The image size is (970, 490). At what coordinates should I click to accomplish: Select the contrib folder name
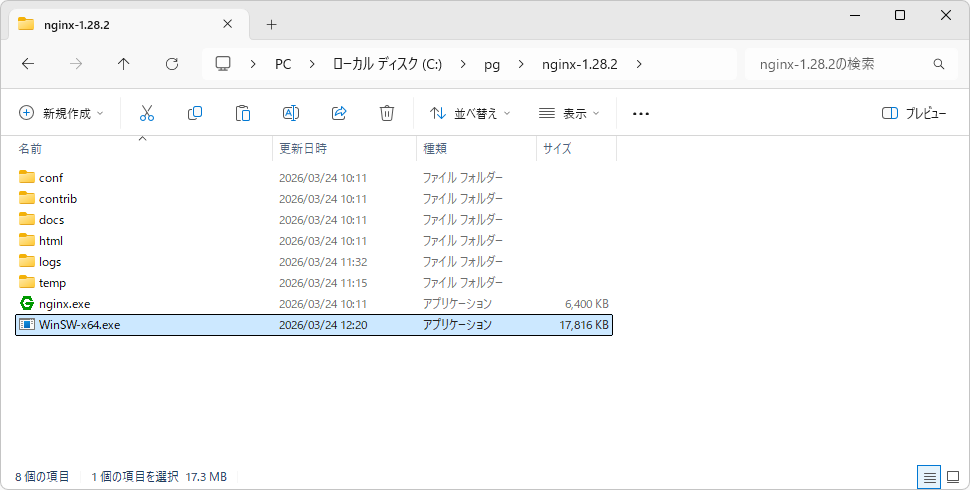(58, 199)
